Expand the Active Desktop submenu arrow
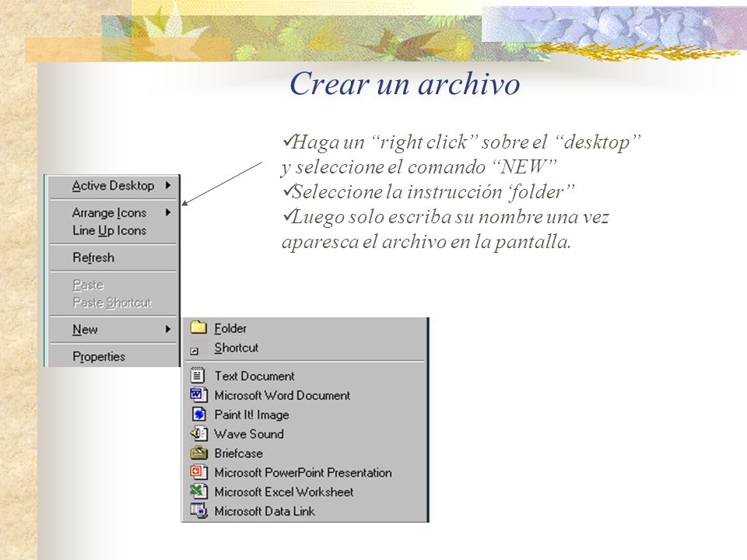747x560 pixels. point(168,185)
